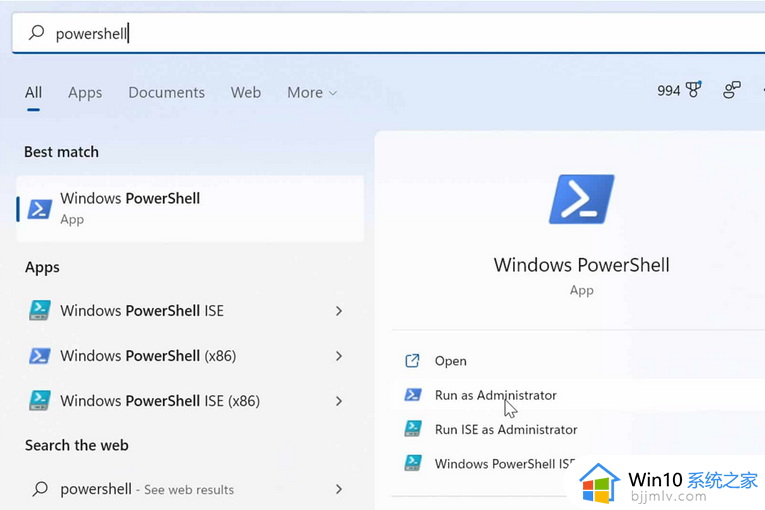This screenshot has width=765, height=510.
Task: Expand Windows PowerShell (x86) chevron
Action: pyautogui.click(x=339, y=356)
